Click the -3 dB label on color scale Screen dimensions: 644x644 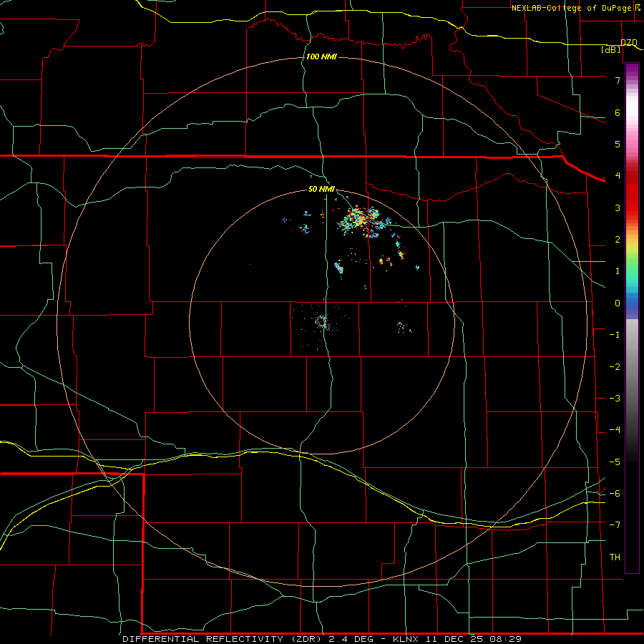click(x=615, y=399)
